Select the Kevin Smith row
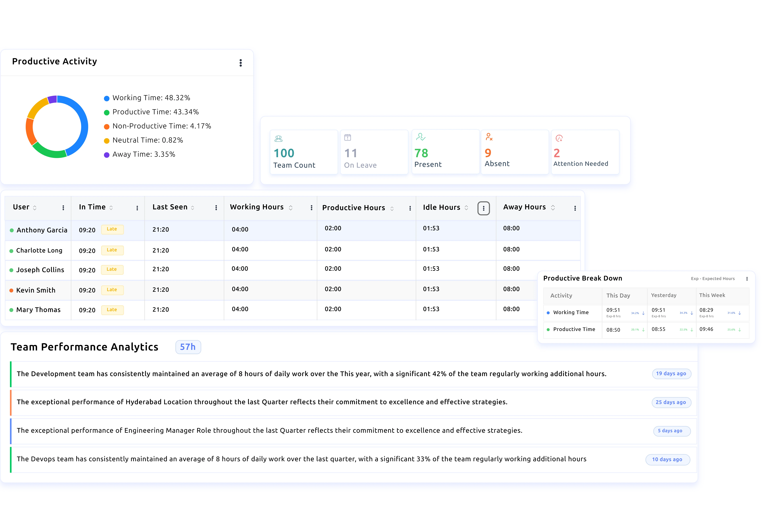Screen dimensions: 763x532 (36, 290)
